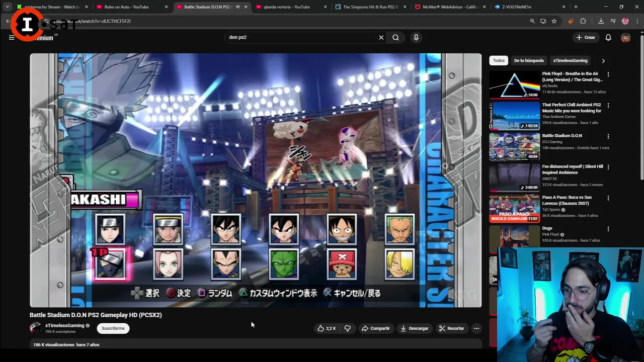The height and width of the screenshot is (362, 644).
Task: Select the 'De tu búsqueda' chip
Action: [529, 60]
